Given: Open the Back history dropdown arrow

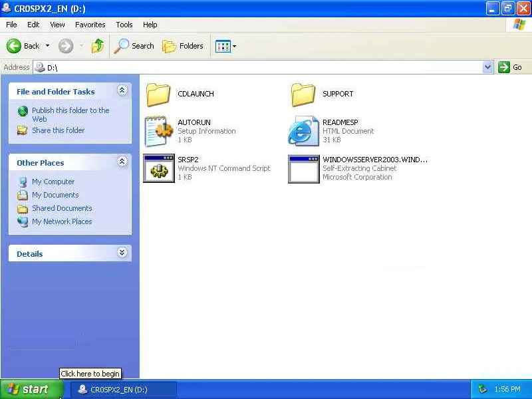Looking at the screenshot, I should [47, 46].
